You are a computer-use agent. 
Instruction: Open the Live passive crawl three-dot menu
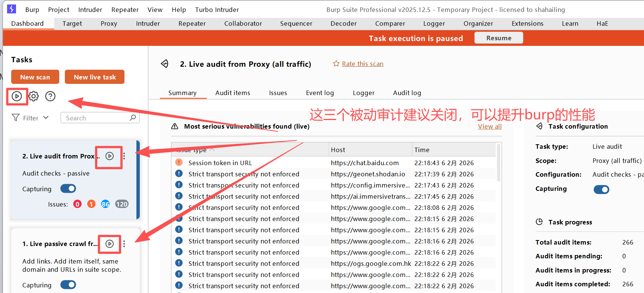coord(124,244)
